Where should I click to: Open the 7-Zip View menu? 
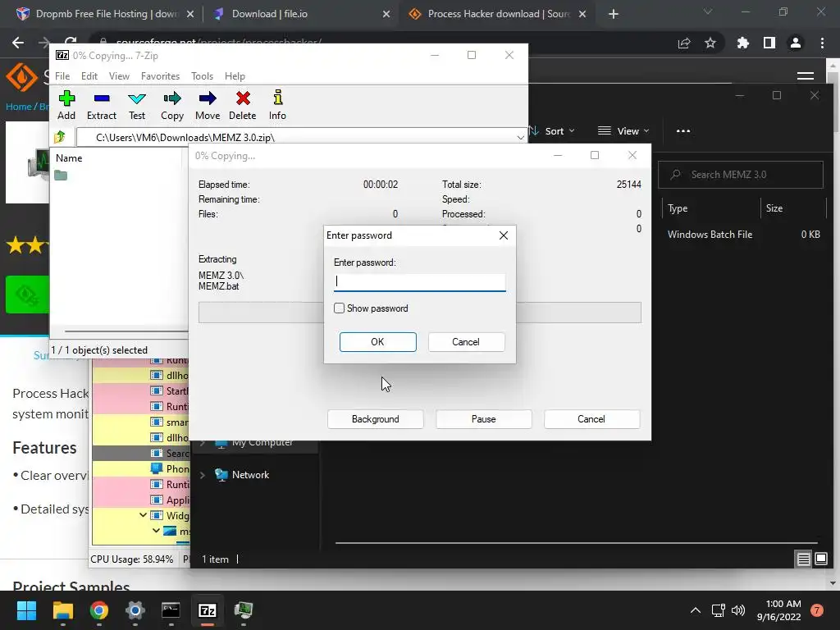click(119, 76)
